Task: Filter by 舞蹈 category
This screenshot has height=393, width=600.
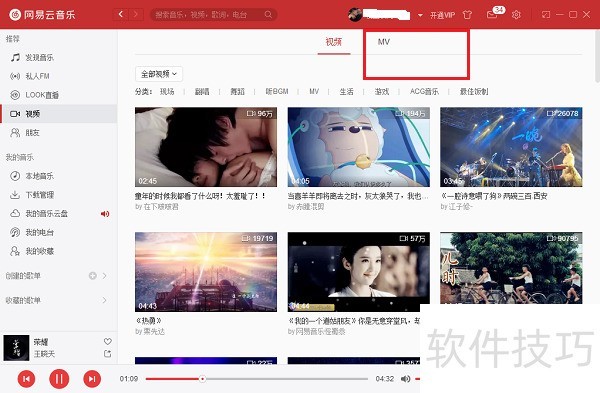Action: 237,91
